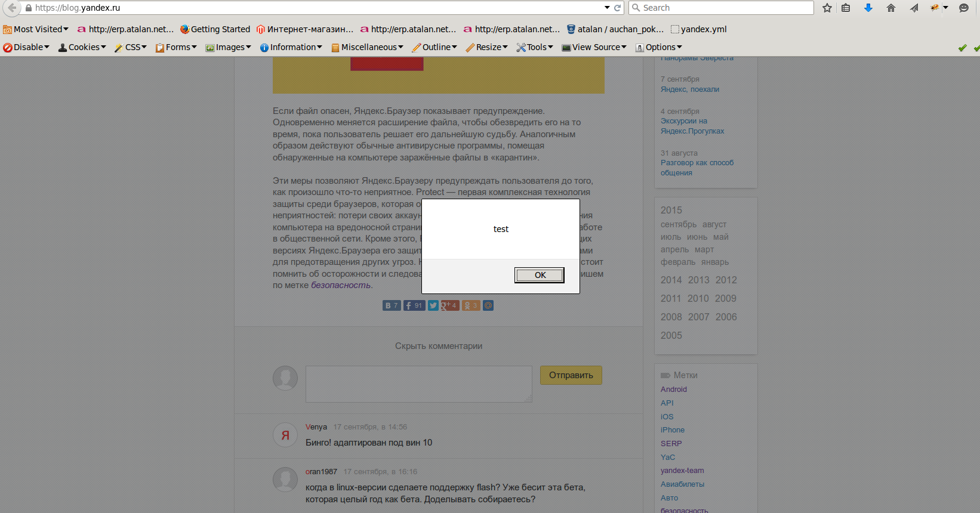980x513 pixels.
Task: Open the Яндекс, поехали sidebar post
Action: tap(690, 89)
